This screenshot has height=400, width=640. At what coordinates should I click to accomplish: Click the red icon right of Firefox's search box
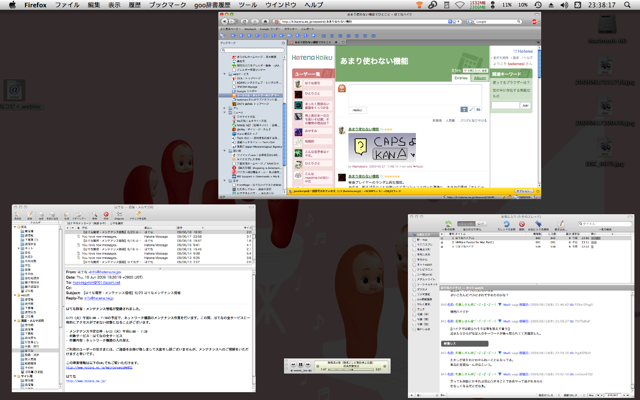(534, 22)
